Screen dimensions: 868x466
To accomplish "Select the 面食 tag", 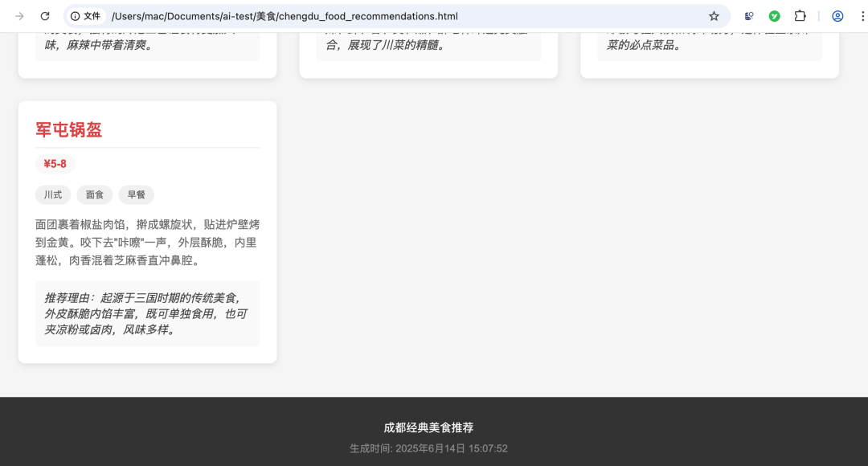I will click(95, 194).
